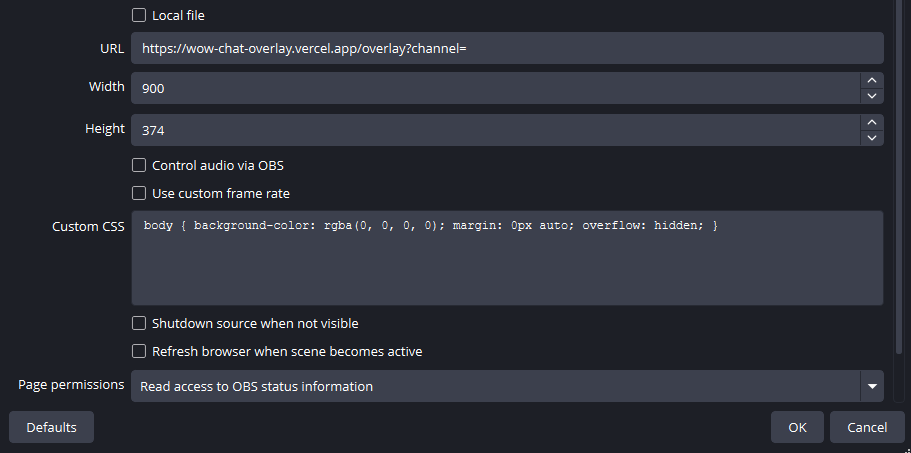Click inside the Custom CSS text area

tap(507, 258)
